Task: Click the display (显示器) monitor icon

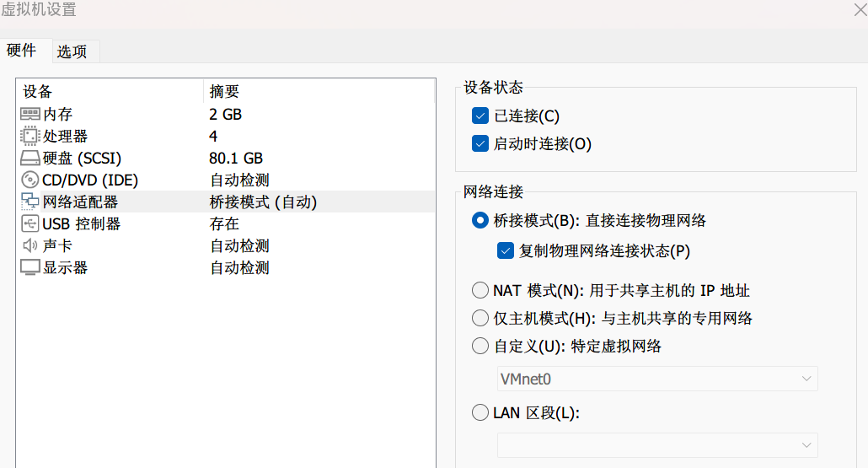Action: [29, 267]
